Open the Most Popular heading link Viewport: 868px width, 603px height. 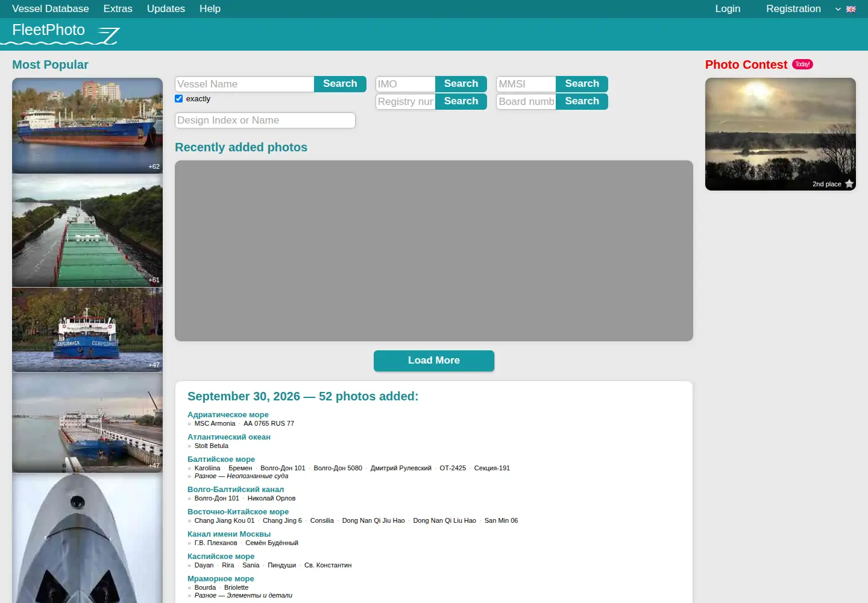click(x=50, y=65)
